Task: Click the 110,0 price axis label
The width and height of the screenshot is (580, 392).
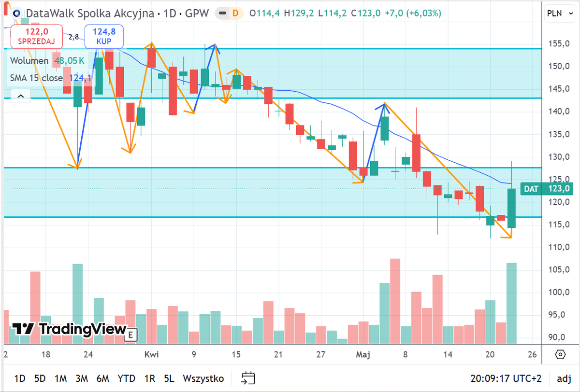Action: pyautogui.click(x=560, y=247)
